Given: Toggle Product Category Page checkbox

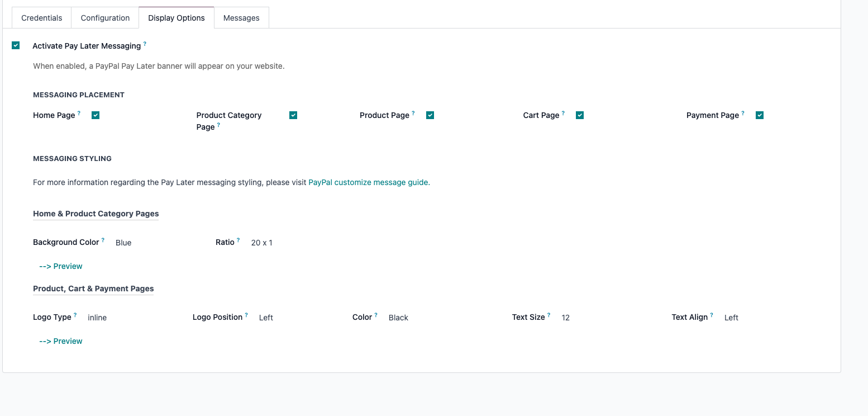Looking at the screenshot, I should pyautogui.click(x=293, y=115).
